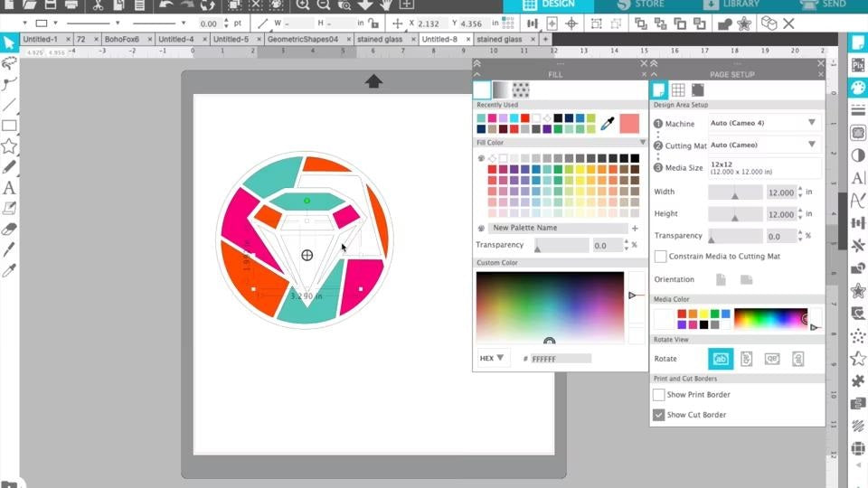Select the Eraser tool
Viewport: 868px width, 488px height.
(9, 230)
